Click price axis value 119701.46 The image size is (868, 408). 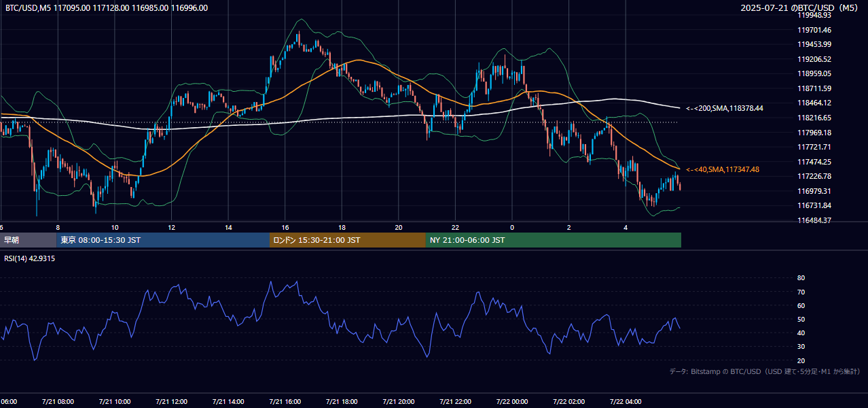pyautogui.click(x=814, y=30)
